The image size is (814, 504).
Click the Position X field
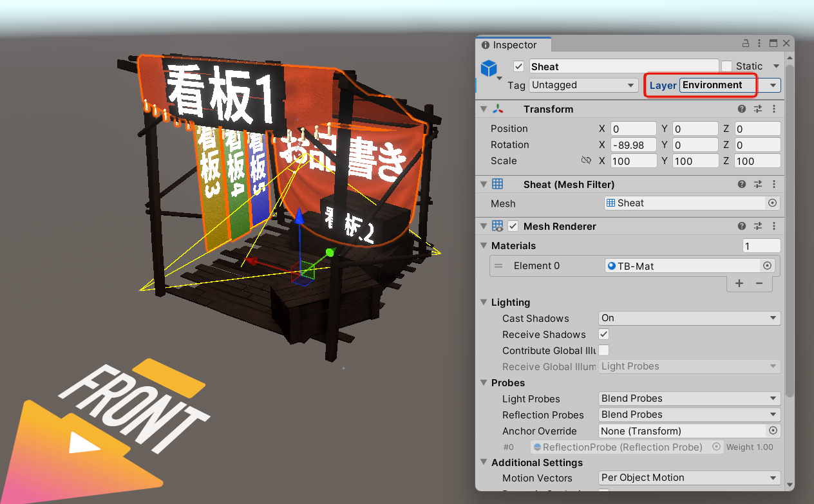pyautogui.click(x=634, y=129)
